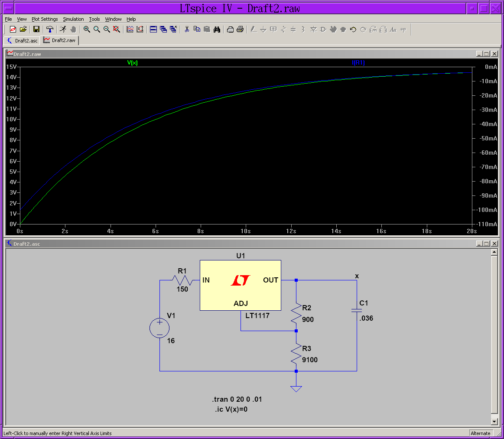
Task: Select the Resistor component tool
Action: [x=283, y=29]
